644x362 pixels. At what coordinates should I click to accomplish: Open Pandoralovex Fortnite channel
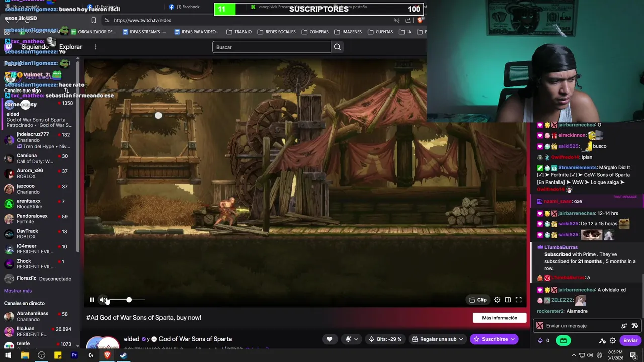click(39, 219)
